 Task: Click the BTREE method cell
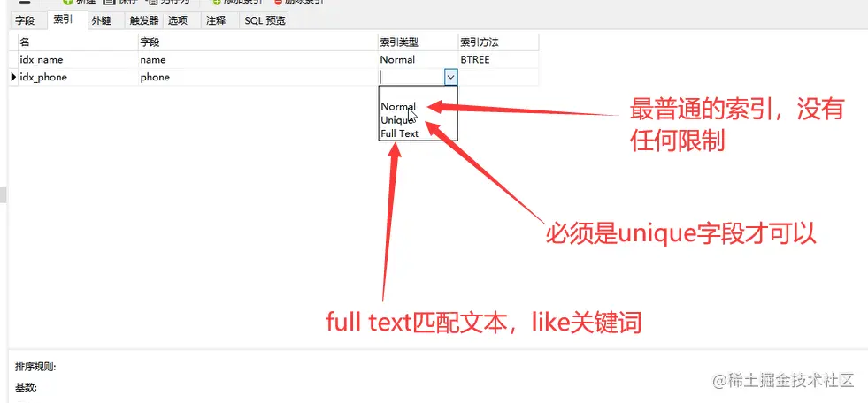pyautogui.click(x=498, y=60)
